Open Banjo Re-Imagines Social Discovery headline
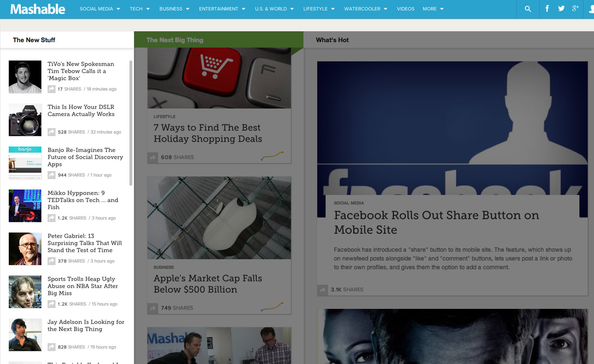This screenshot has height=364, width=594. point(85,157)
